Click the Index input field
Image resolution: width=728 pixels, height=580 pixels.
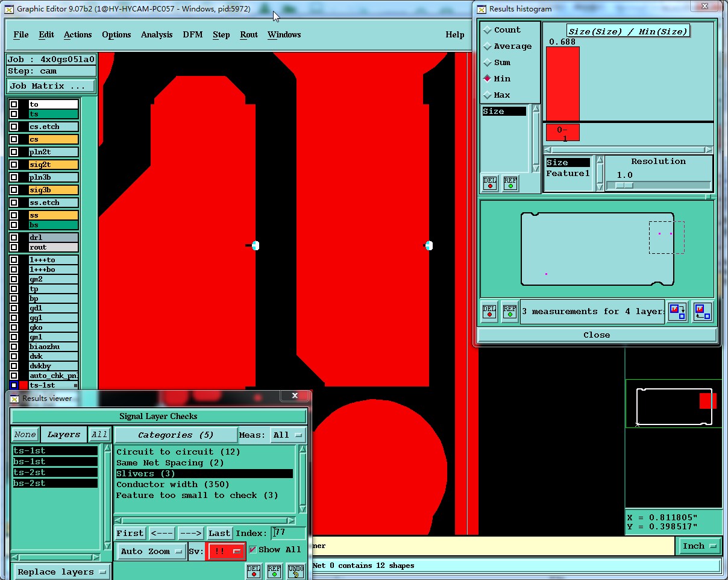click(288, 533)
